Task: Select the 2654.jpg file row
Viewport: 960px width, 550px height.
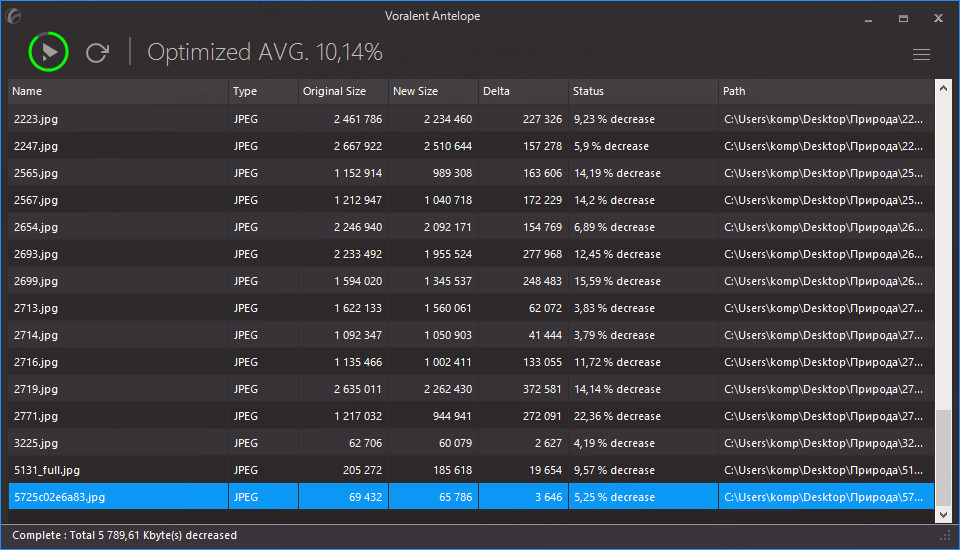Action: 471,227
